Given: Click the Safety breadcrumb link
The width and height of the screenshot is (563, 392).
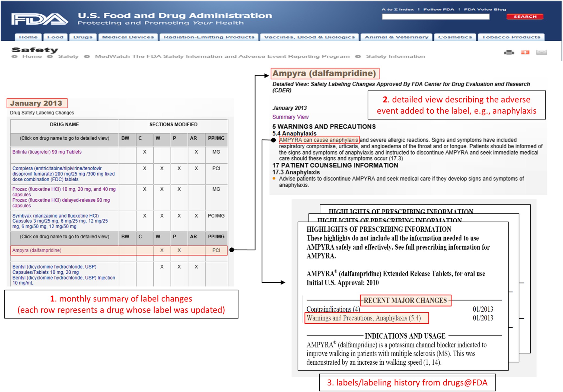Looking at the screenshot, I should 68,56.
